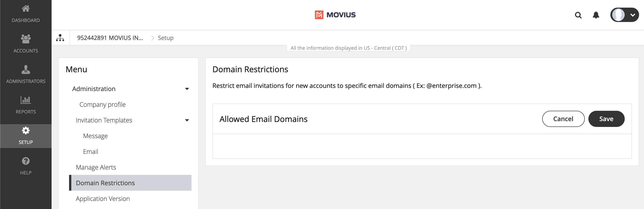Viewport: 644px width, 209px height.
Task: Click the allowed email domains input area
Action: [x=422, y=146]
